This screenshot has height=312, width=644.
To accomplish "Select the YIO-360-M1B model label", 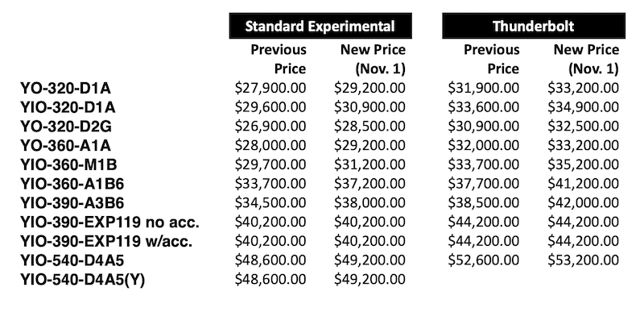I will pos(68,164).
